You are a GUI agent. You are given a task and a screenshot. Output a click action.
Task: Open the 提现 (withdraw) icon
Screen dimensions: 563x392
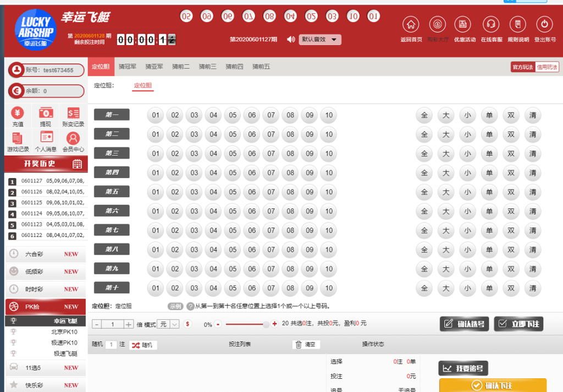46,114
